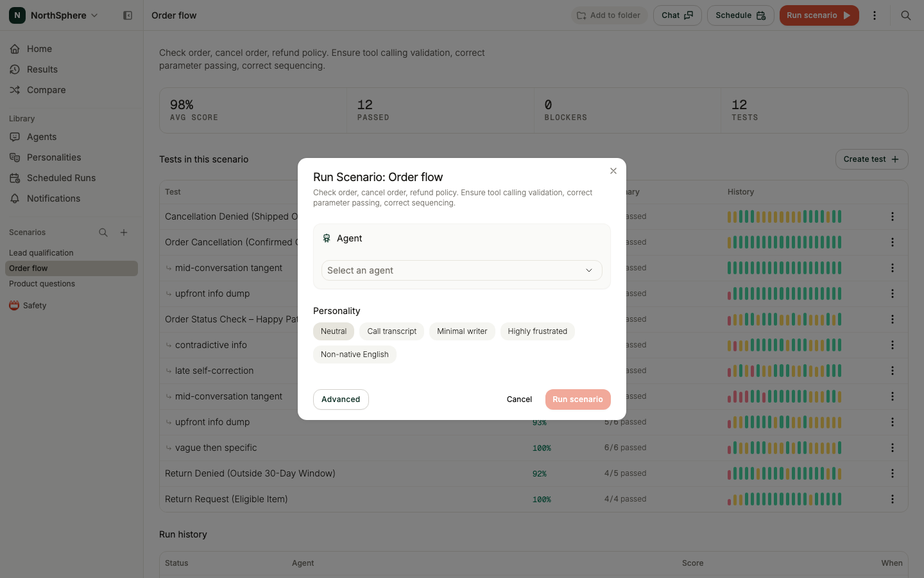Select the Minimal writer personality chip
This screenshot has height=578, width=924.
462,331
